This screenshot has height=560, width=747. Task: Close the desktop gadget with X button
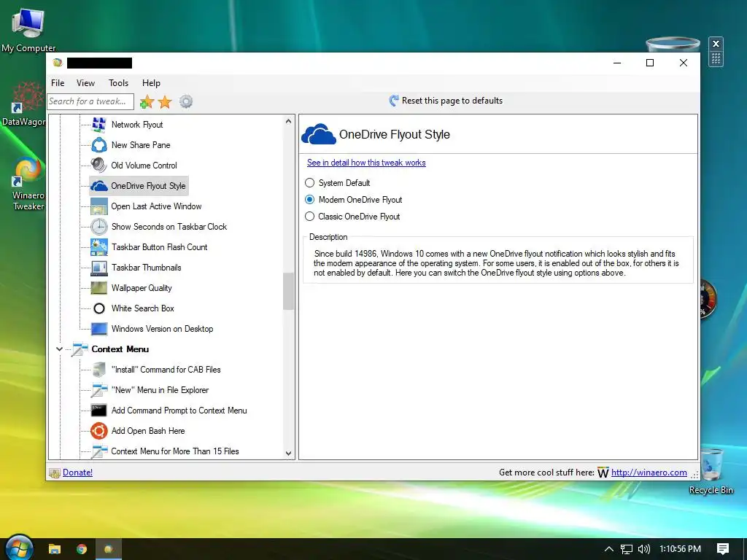tap(716, 44)
